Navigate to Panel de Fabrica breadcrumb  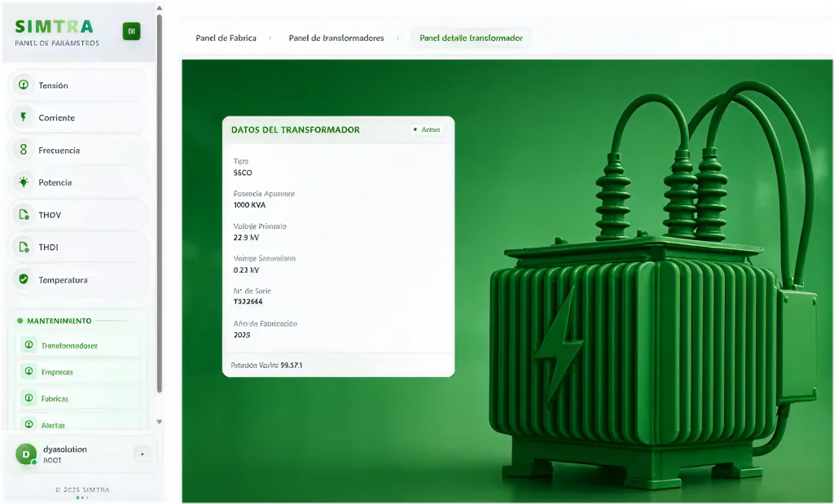click(226, 37)
